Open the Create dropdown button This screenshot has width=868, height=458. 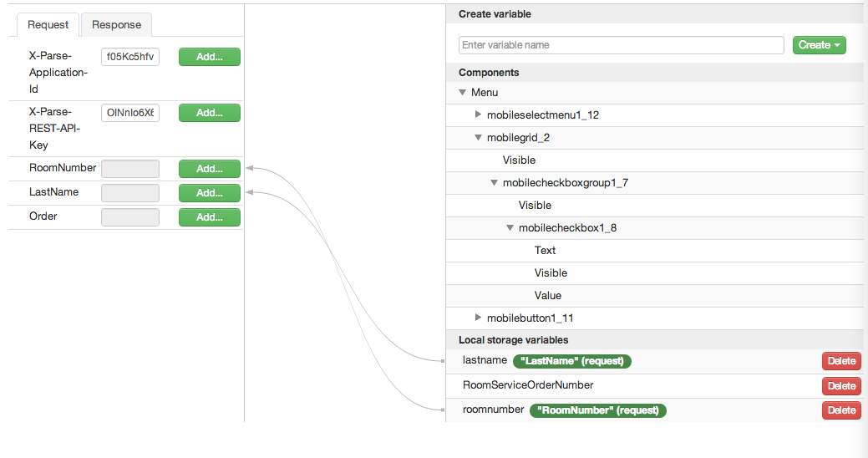[x=819, y=45]
